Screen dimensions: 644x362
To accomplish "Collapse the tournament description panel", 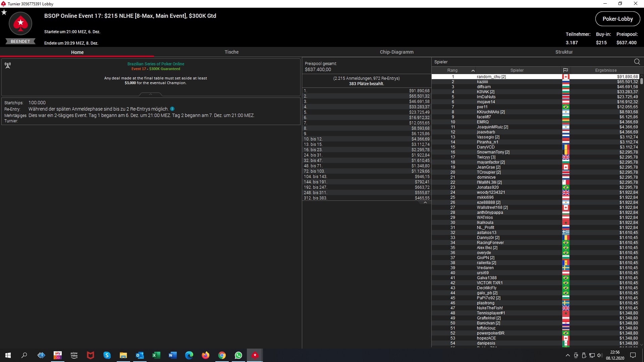I will point(151,94).
